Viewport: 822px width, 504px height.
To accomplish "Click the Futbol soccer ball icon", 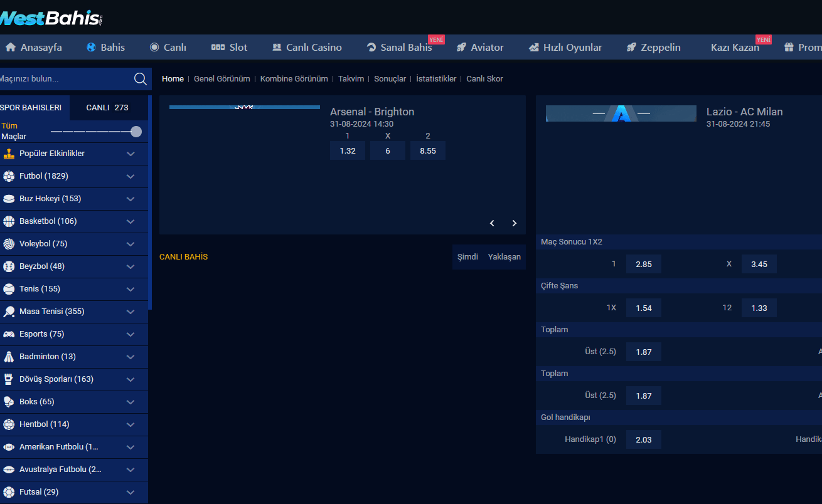I will (x=9, y=176).
